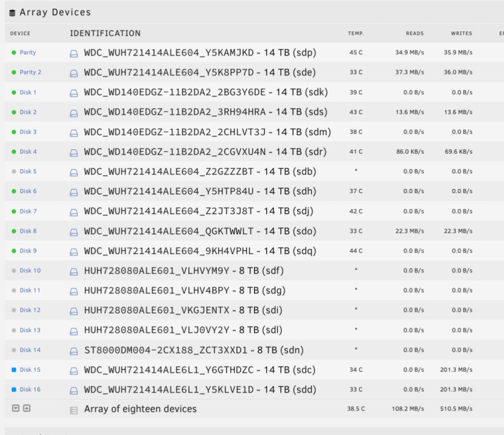
Task: Click the drive icon in the Disk 10 row
Action: [74, 271]
